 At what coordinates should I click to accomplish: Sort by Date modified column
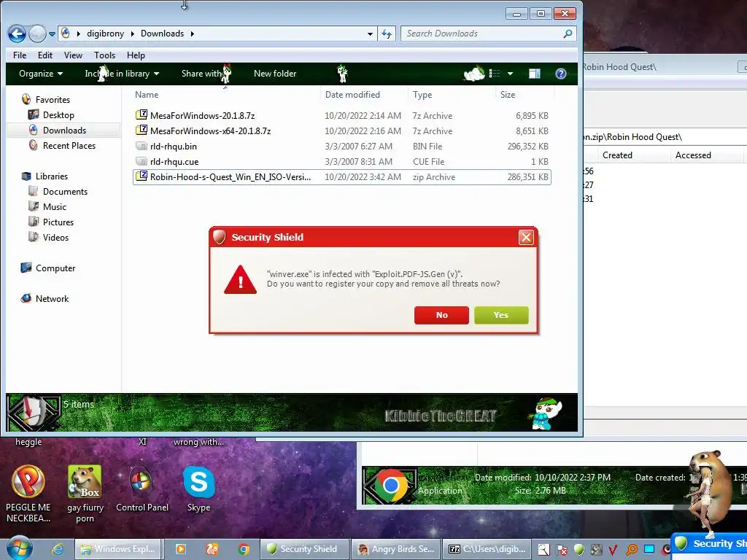pos(352,94)
